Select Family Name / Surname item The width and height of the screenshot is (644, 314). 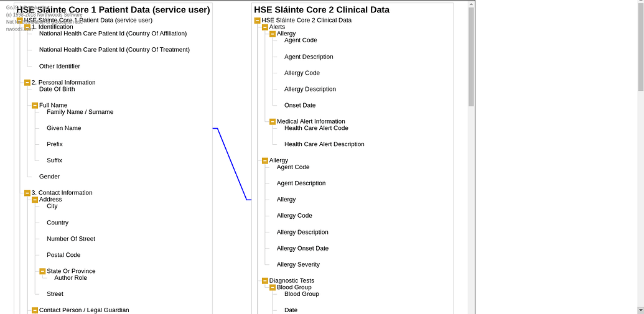(80, 112)
